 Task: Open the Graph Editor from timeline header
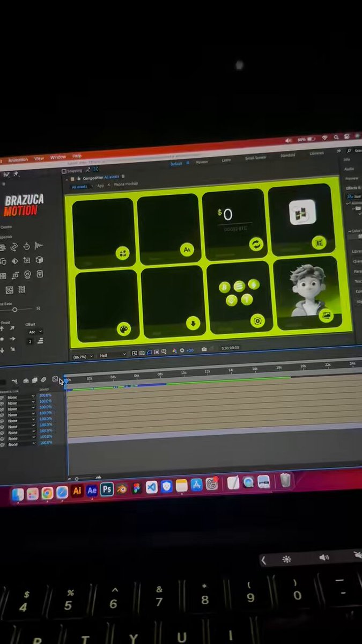(55, 379)
